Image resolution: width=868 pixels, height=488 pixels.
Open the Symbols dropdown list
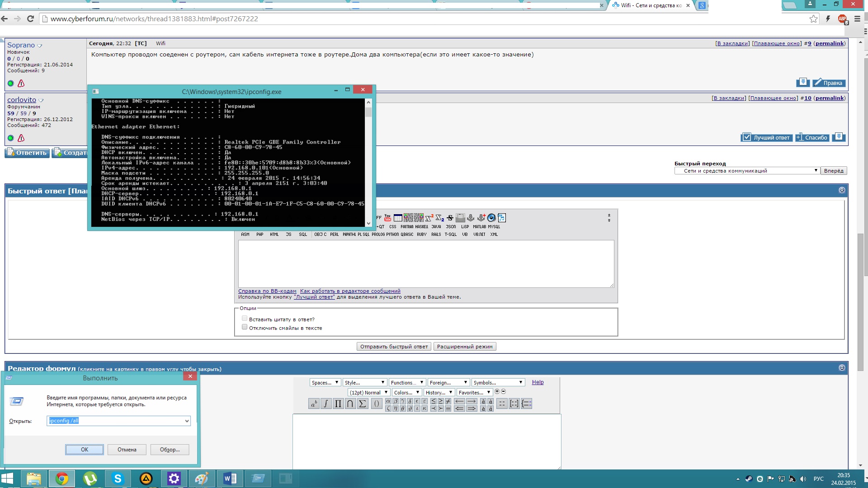[x=498, y=382]
